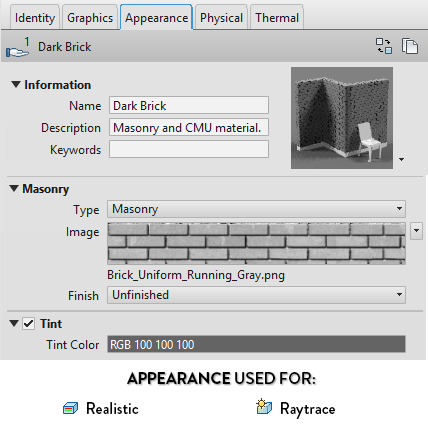
Task: Click the Description input field
Action: [189, 127]
